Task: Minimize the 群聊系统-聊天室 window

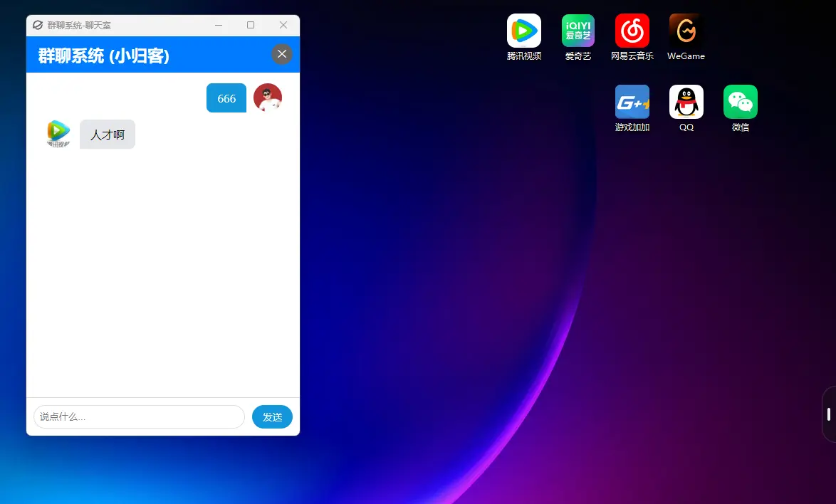Action: pyautogui.click(x=219, y=25)
